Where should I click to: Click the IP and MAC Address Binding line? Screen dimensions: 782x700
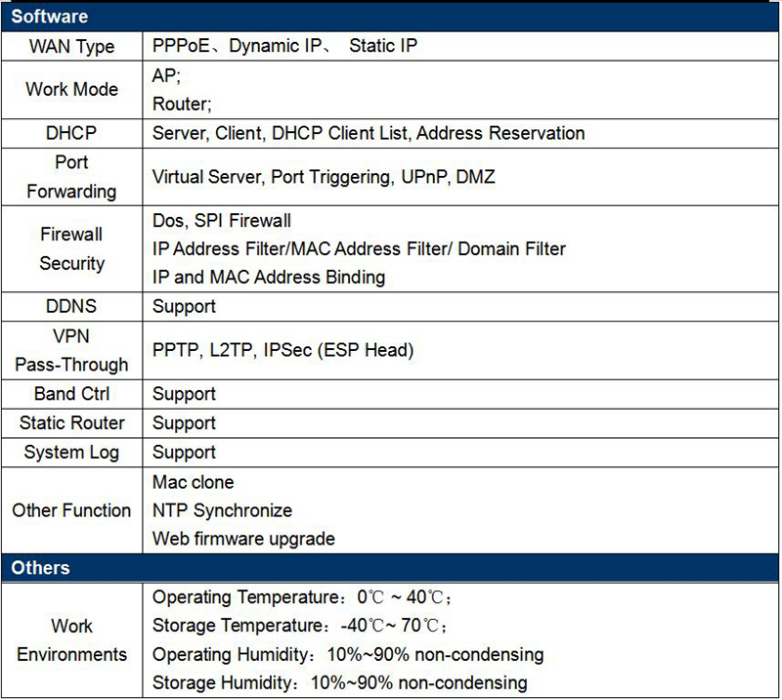click(269, 277)
